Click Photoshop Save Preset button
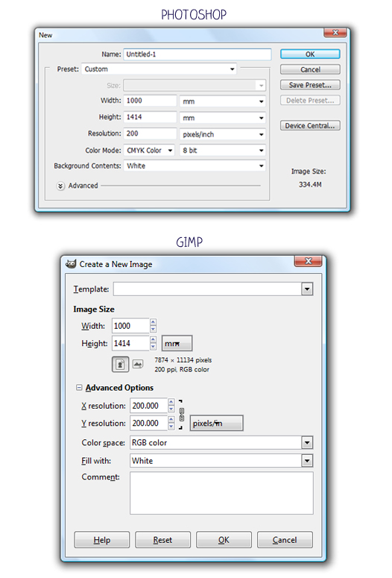The height and width of the screenshot is (578, 392). [x=310, y=85]
